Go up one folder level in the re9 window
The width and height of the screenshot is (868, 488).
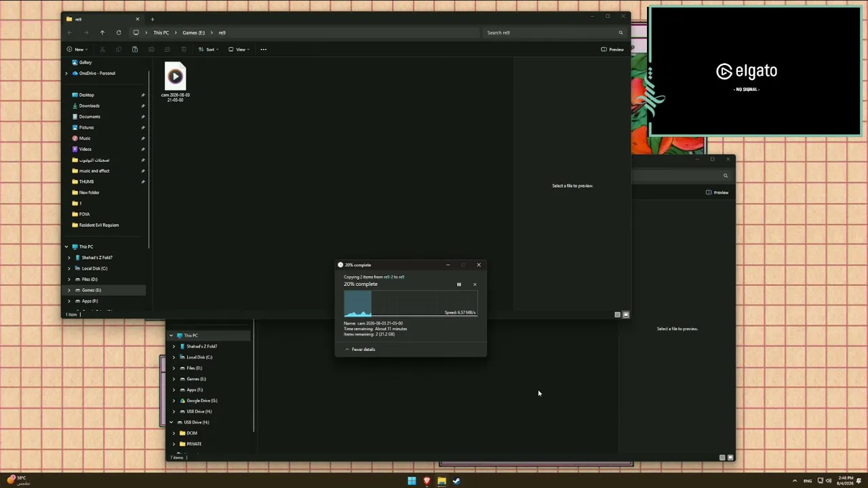[x=102, y=33]
